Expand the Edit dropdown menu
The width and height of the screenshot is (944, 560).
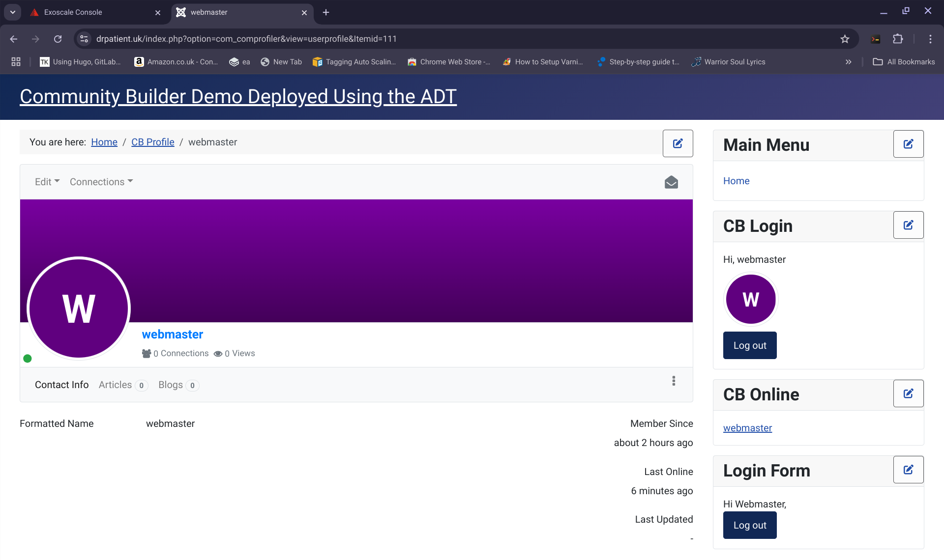pos(47,182)
